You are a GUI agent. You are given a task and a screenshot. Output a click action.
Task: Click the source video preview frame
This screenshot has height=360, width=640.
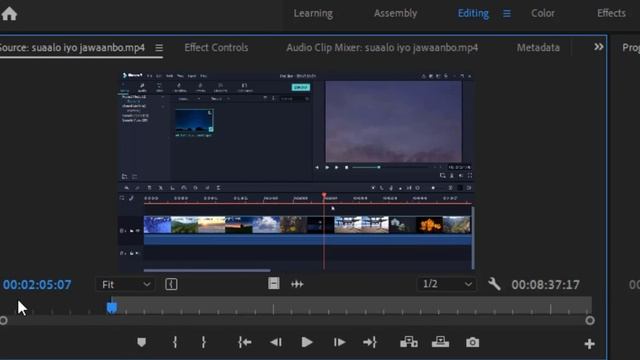coord(297,171)
